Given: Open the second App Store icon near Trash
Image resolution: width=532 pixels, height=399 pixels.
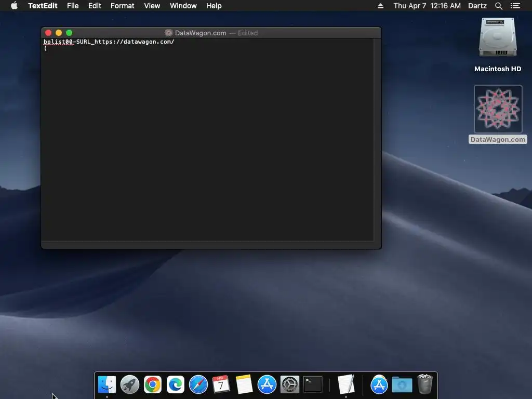Looking at the screenshot, I should click(x=379, y=384).
